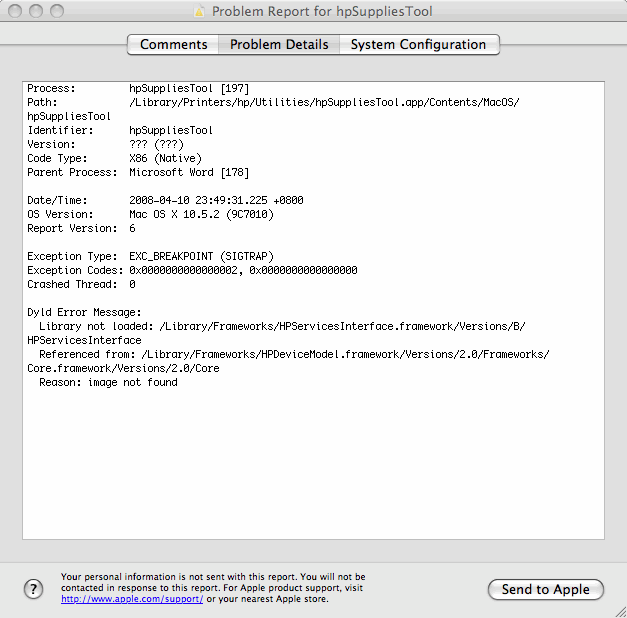Click the window resize grip icon
627x618 pixels.
coord(620,612)
